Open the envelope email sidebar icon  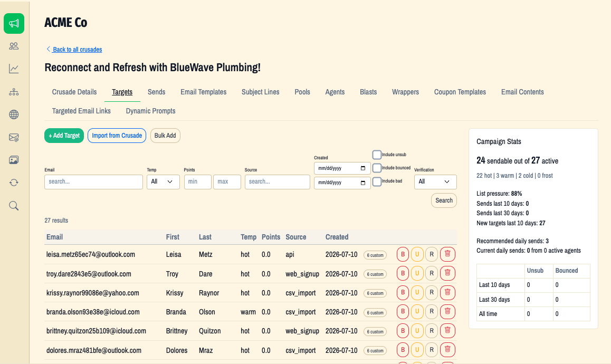pos(14,138)
